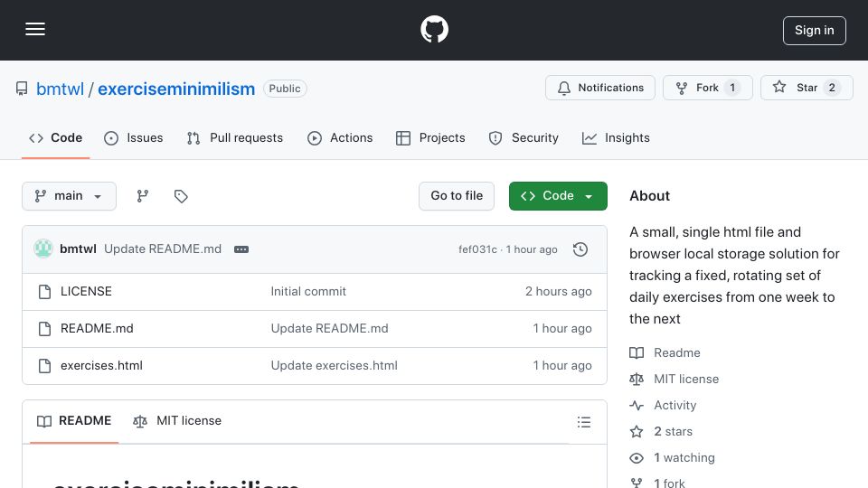The height and width of the screenshot is (488, 868).
Task: View commit history clock icon
Action: 580,249
